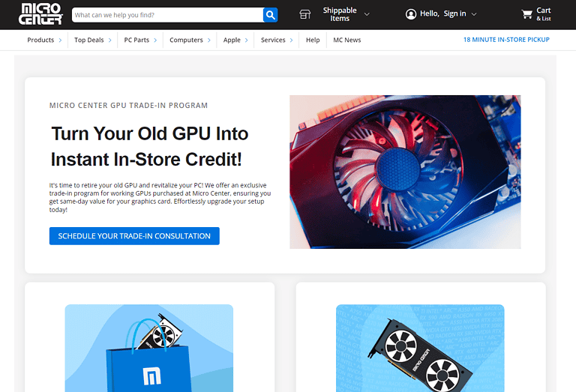The width and height of the screenshot is (576, 392).
Task: Click the Micro Center GPU card illustration
Action: point(419,349)
